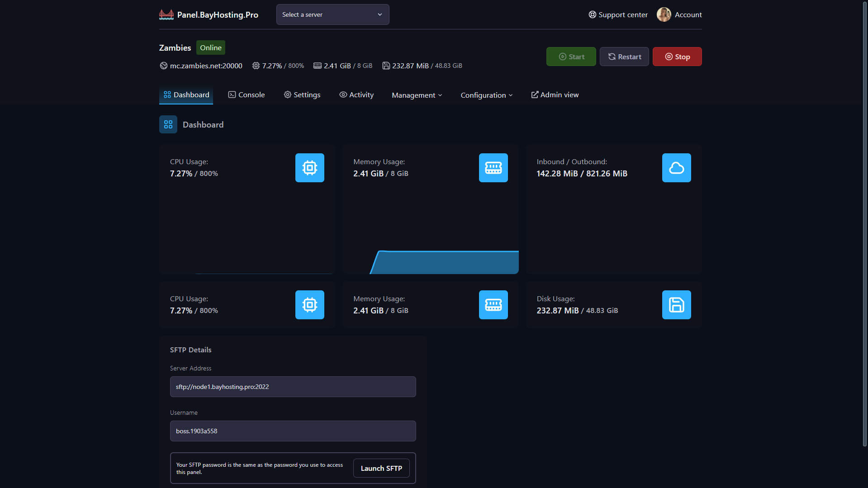Open the Console tab
Viewport: 868px width, 488px height.
(246, 95)
